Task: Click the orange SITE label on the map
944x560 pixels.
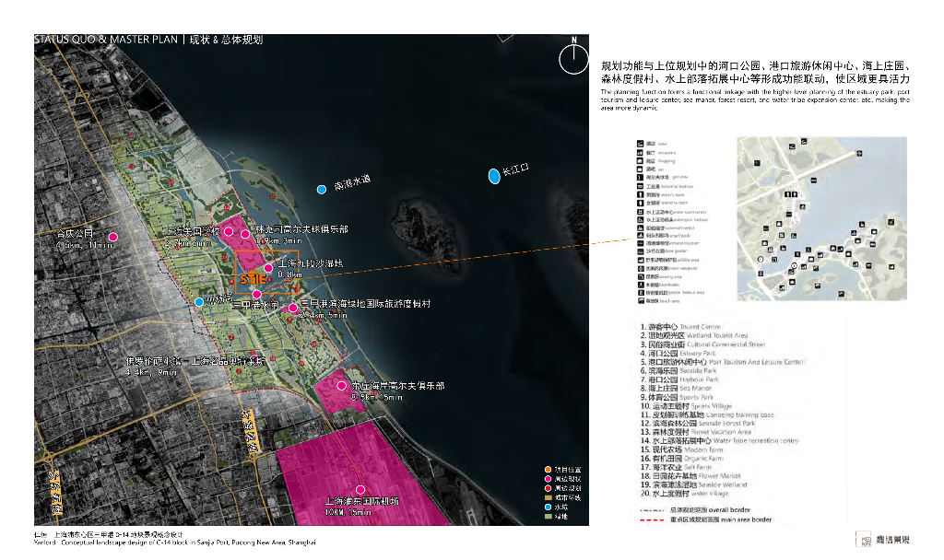Action: [253, 279]
